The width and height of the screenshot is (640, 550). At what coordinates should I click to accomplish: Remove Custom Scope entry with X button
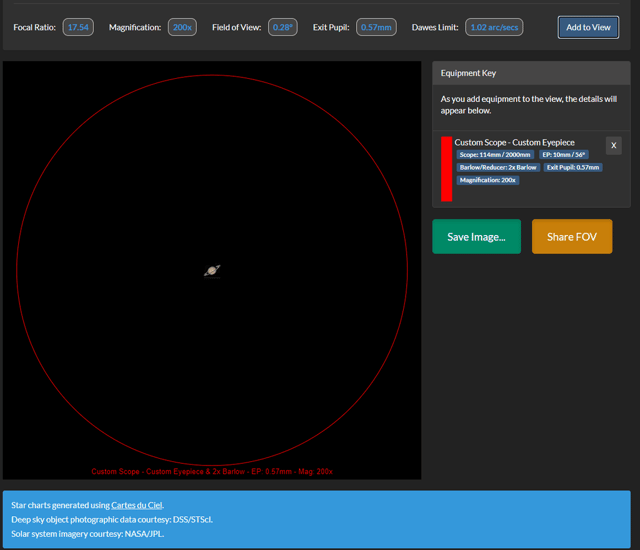pyautogui.click(x=613, y=146)
